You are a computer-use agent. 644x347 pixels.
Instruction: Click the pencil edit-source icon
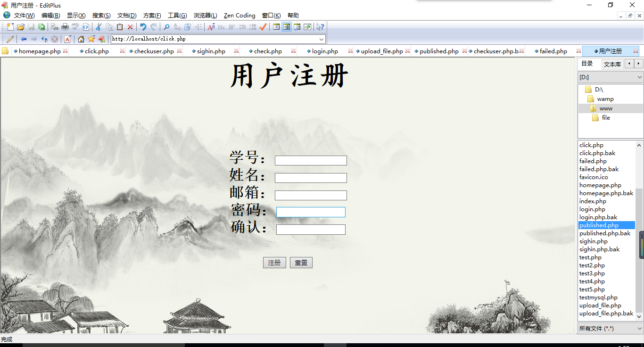(x=10, y=39)
